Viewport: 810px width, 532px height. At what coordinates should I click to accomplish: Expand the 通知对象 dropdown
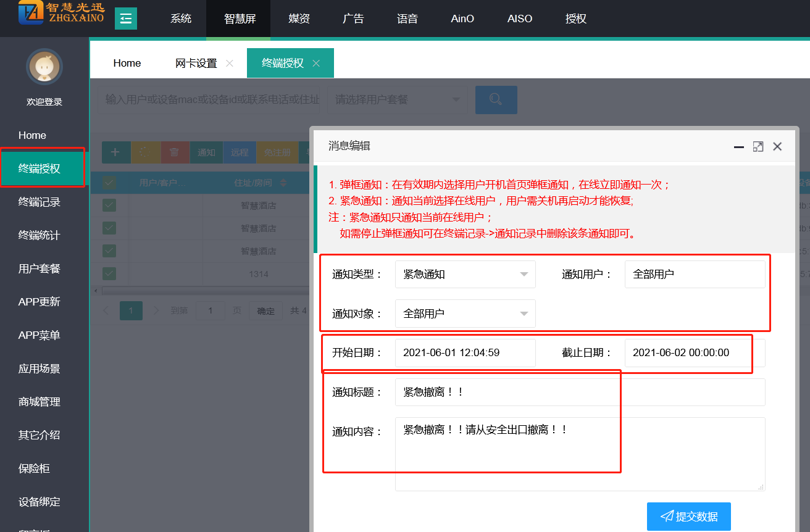pyautogui.click(x=465, y=314)
